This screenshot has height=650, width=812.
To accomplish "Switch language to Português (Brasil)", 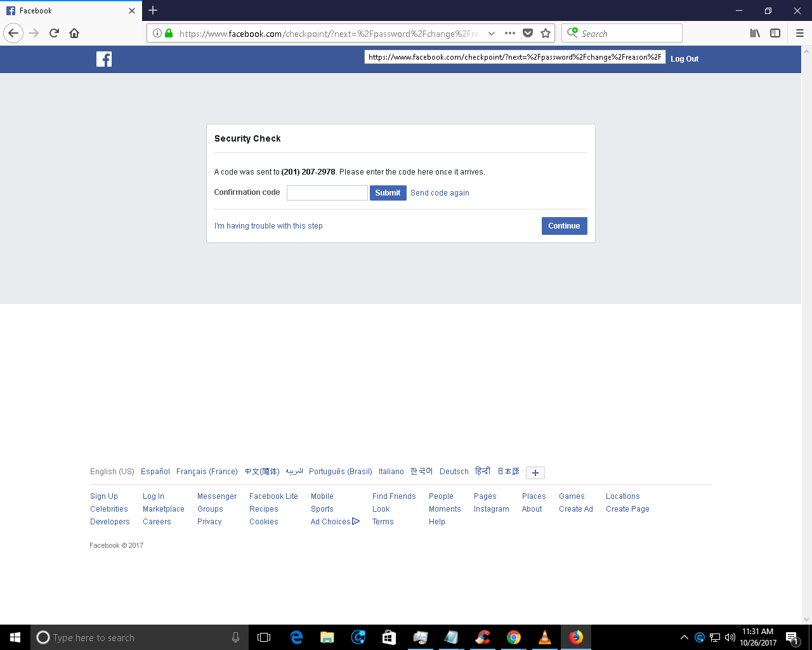I will 341,472.
